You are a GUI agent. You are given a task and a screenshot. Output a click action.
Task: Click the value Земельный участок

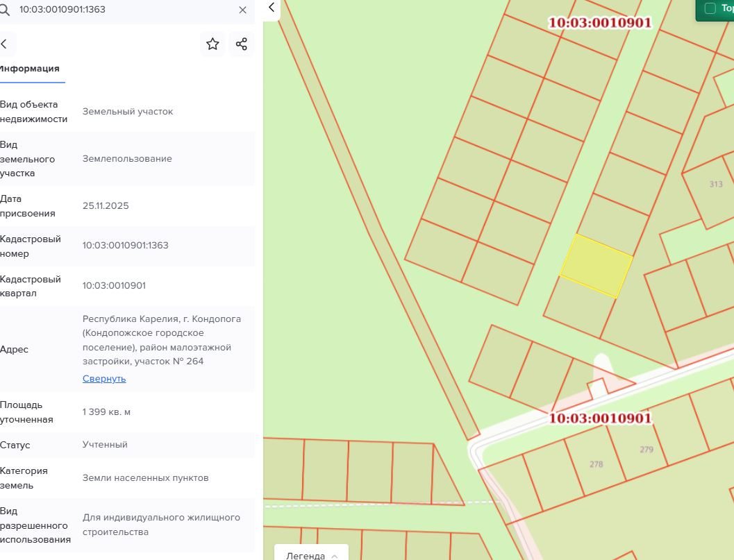[128, 111]
